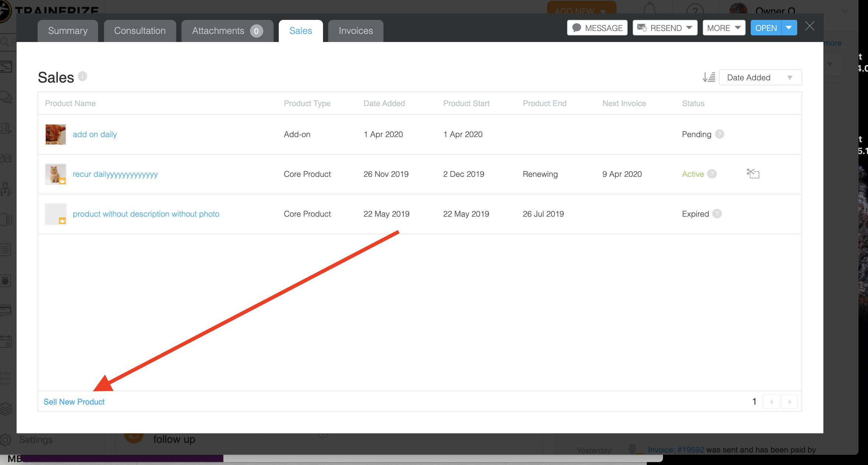Click the stacked layers icon in background sidebar
The height and width of the screenshot is (465, 868).
tap(6, 408)
